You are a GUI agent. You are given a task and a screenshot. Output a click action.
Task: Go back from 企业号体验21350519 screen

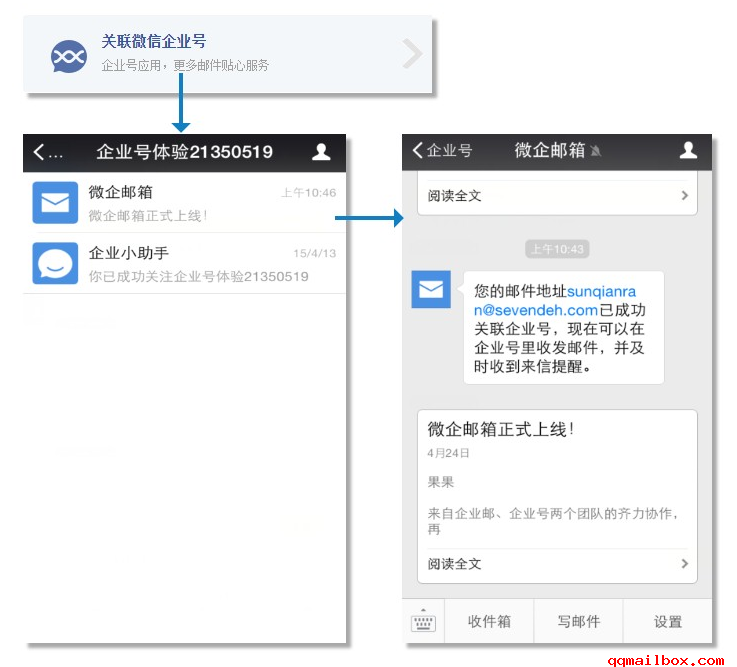point(47,152)
